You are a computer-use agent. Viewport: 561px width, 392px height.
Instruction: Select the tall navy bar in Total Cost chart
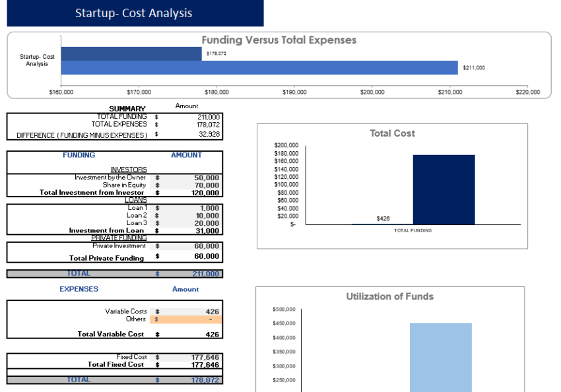click(x=444, y=190)
